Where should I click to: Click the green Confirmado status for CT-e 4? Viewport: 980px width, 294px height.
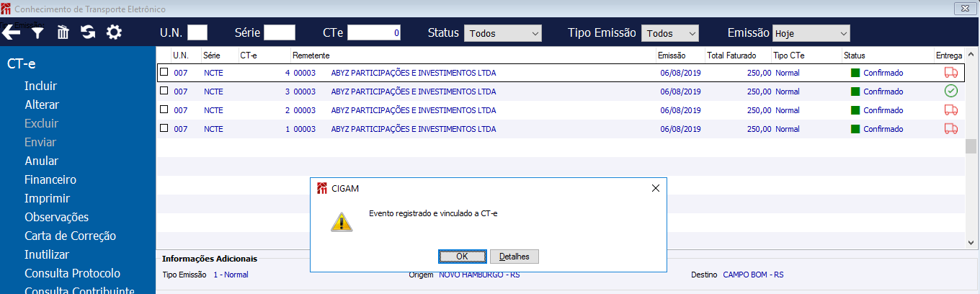877,73
